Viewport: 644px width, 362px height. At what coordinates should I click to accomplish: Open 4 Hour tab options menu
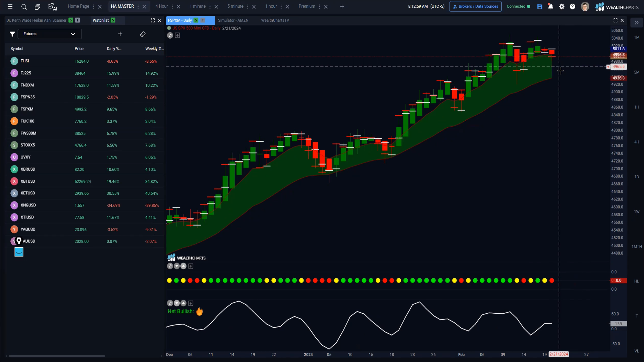pyautogui.click(x=172, y=7)
